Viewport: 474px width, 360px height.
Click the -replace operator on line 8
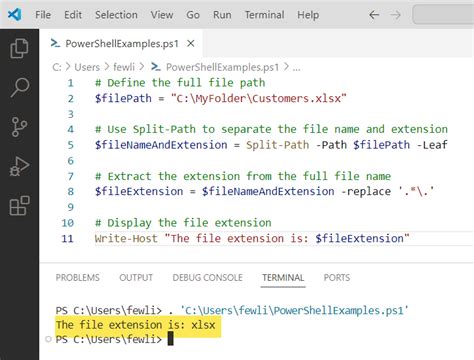pyautogui.click(x=366, y=192)
